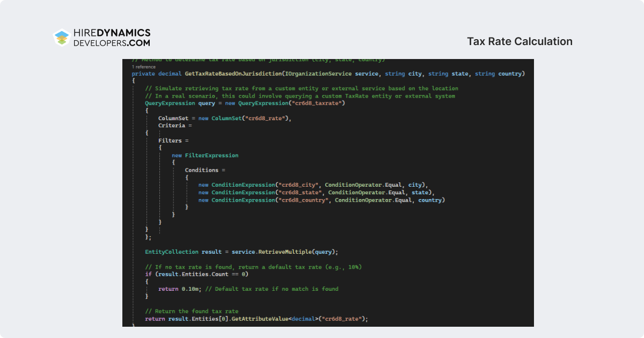The height and width of the screenshot is (338, 644).
Task: Click the 'return 0.10m;' statement
Action: (x=179, y=289)
